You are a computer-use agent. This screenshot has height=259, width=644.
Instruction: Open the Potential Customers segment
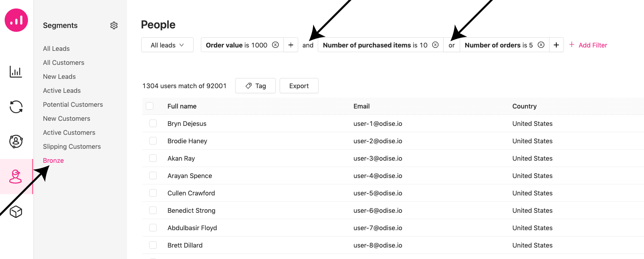(x=73, y=104)
